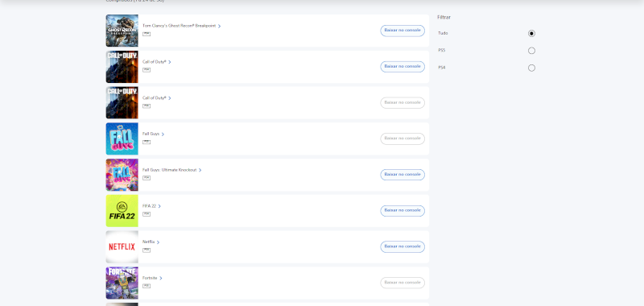
Task: Click the Netflix logo thumbnail
Action: pos(122,247)
